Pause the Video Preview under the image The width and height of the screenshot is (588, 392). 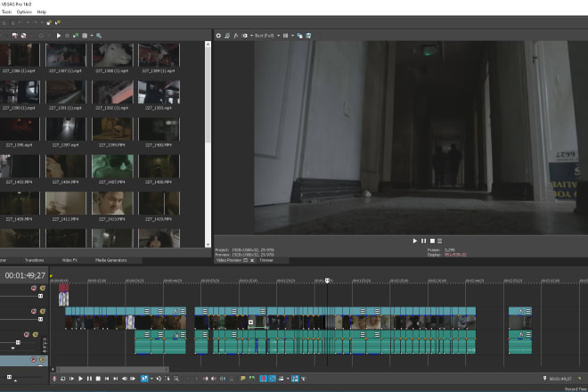pyautogui.click(x=423, y=241)
